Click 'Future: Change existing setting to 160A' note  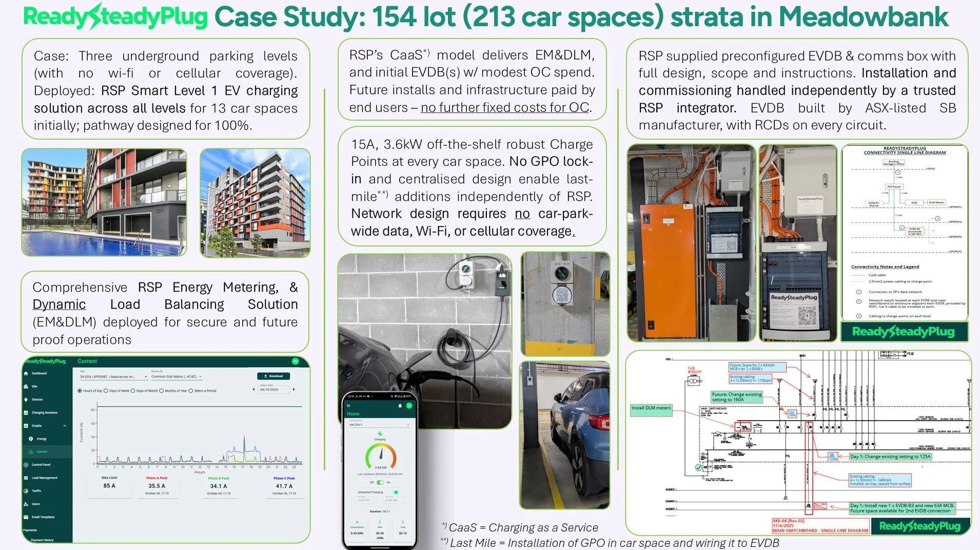(x=737, y=397)
